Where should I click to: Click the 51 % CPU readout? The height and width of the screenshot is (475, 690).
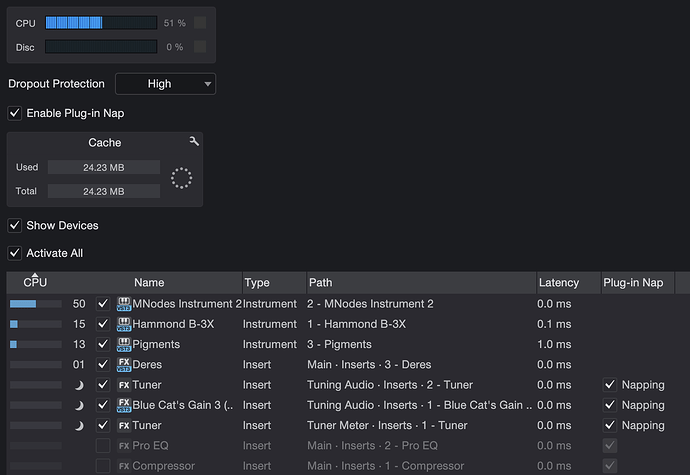coord(175,23)
